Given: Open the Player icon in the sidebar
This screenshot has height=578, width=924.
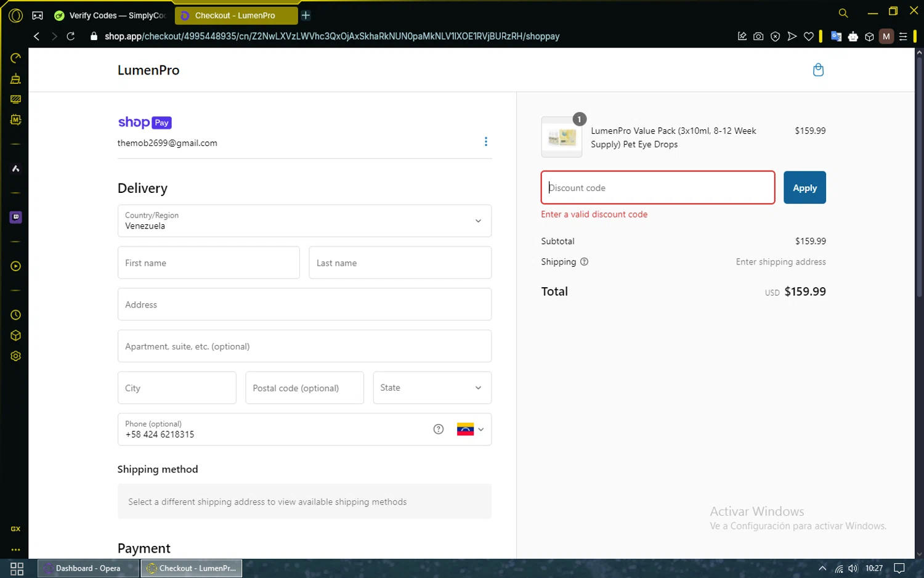Looking at the screenshot, I should coord(16,266).
